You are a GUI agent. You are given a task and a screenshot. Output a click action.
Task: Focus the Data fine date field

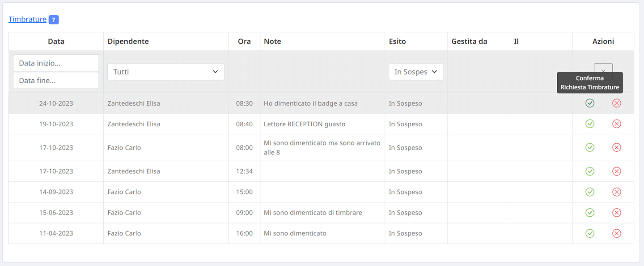point(56,81)
